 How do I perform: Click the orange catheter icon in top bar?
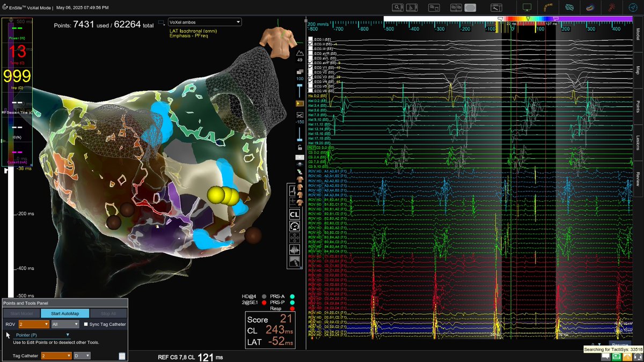(x=548, y=8)
